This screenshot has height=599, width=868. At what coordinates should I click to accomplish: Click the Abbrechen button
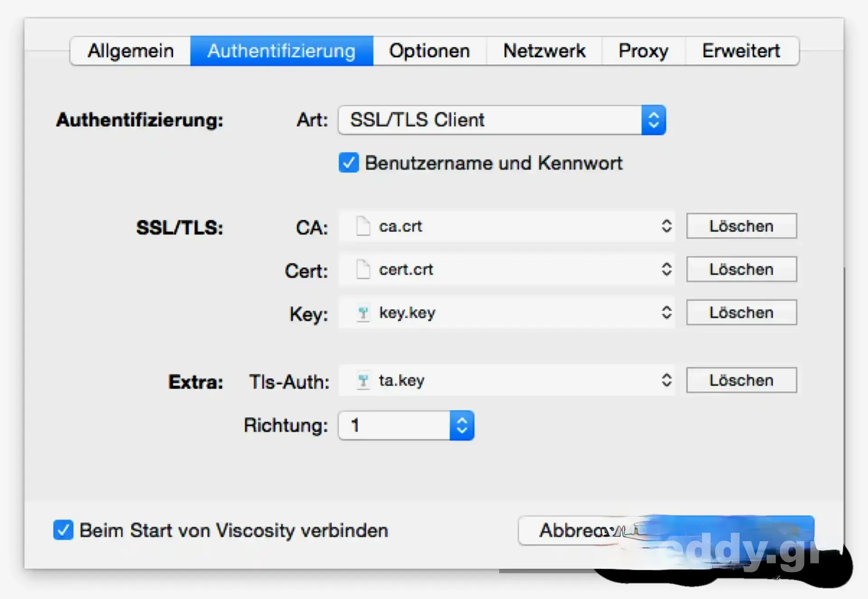[572, 530]
